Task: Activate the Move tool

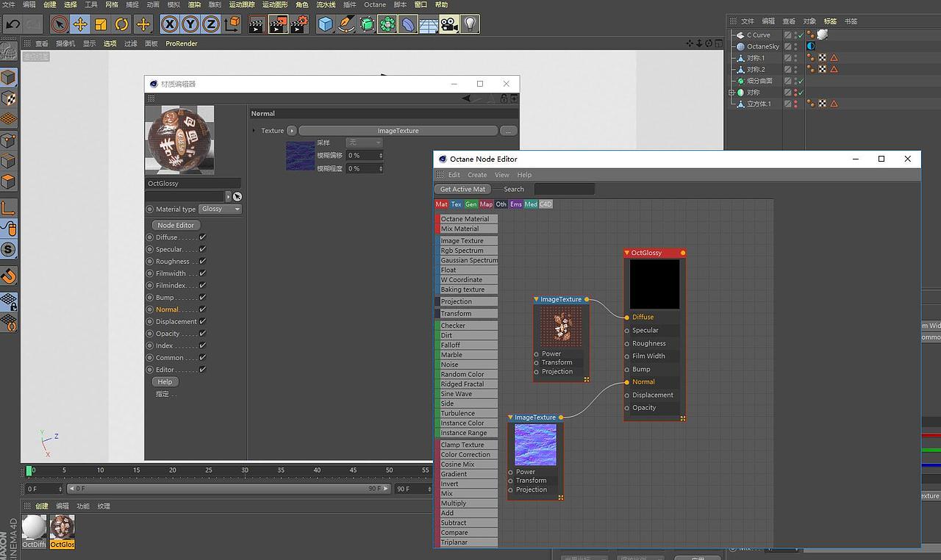Action: point(80,24)
